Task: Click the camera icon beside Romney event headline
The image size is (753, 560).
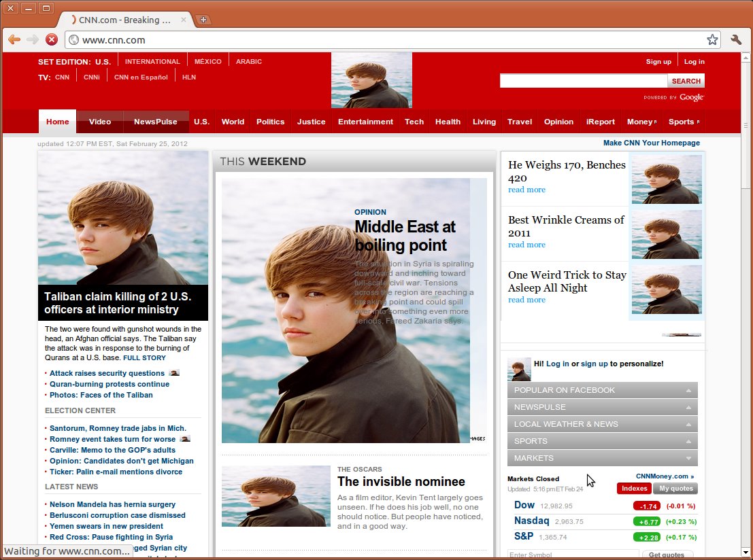Action: click(185, 438)
